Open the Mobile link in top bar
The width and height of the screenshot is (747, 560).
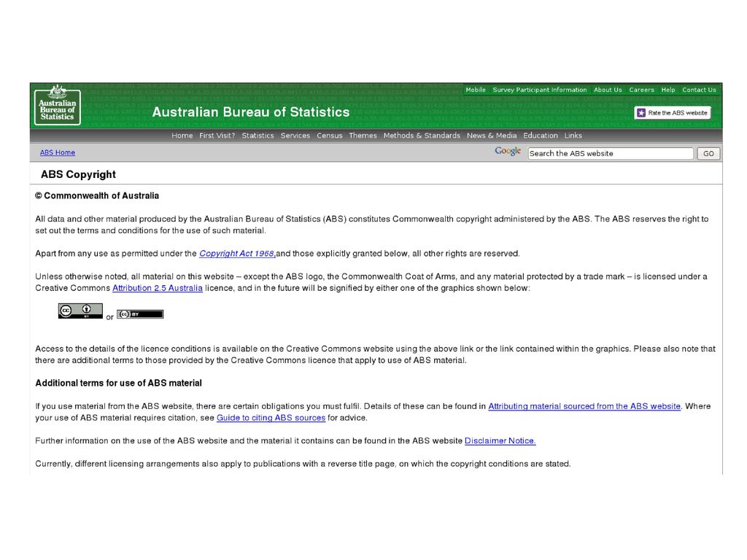pyautogui.click(x=476, y=90)
